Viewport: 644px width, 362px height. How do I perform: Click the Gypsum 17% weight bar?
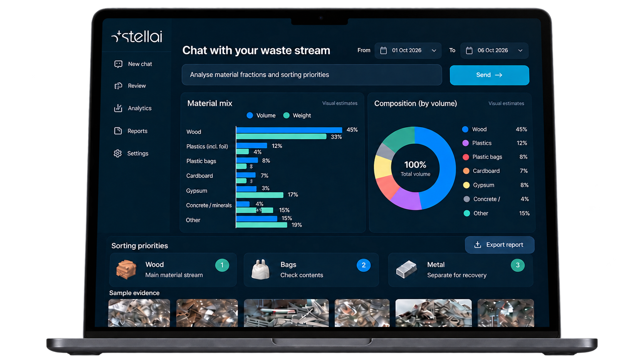point(260,195)
